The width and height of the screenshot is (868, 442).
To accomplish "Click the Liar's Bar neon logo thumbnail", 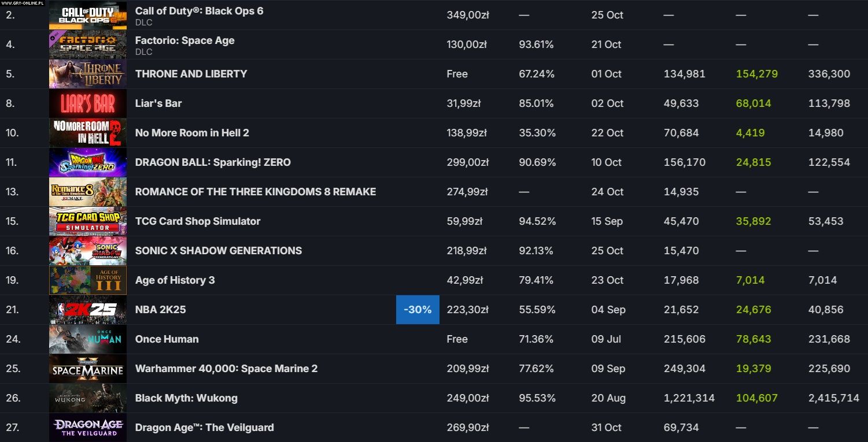I will coord(87,103).
